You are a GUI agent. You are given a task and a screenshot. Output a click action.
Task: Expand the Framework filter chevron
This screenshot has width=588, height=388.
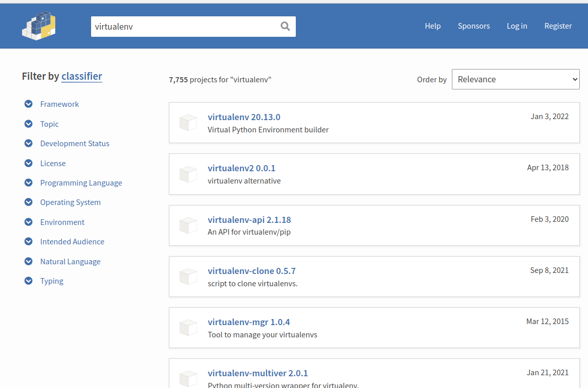(x=29, y=104)
